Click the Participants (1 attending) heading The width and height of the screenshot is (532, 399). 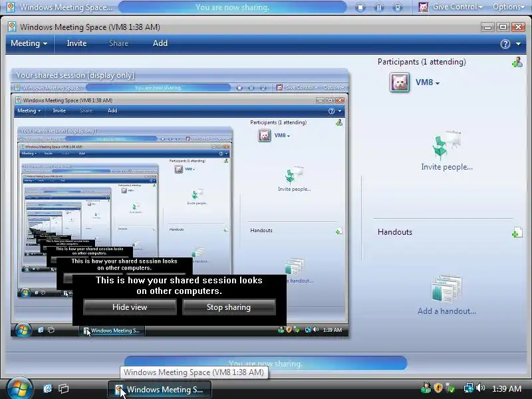(422, 62)
